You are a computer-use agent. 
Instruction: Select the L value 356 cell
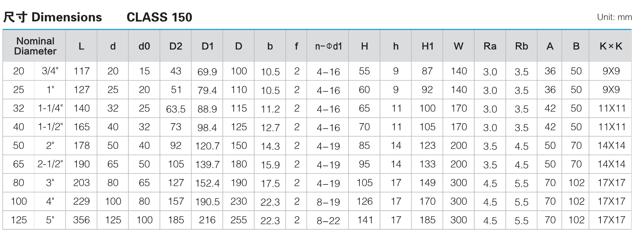point(81,220)
